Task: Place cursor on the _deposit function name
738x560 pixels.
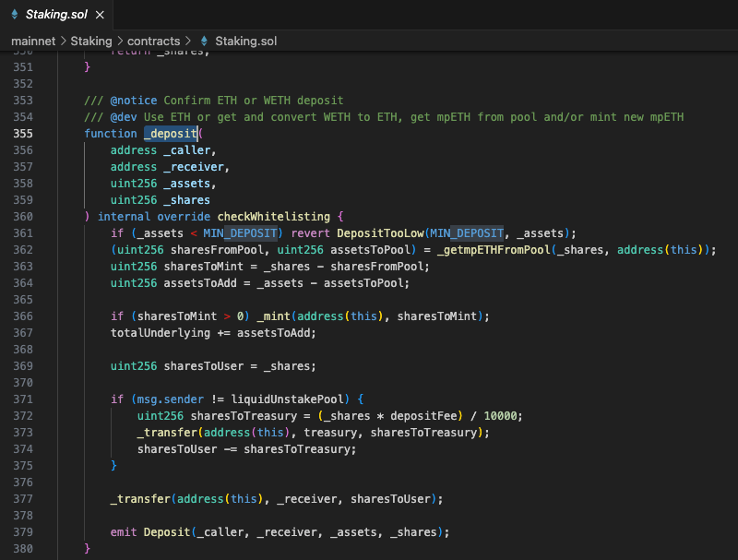Action: pos(170,134)
